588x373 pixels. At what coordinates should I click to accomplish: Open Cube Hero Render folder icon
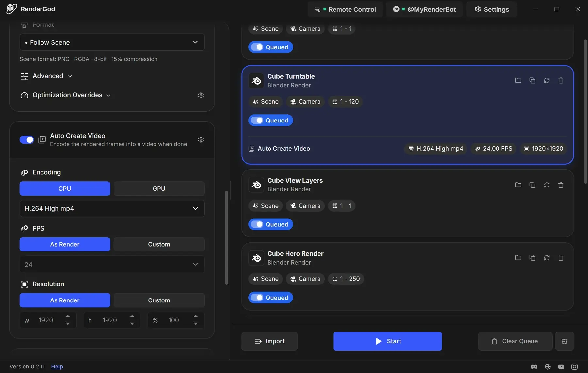pos(518,258)
